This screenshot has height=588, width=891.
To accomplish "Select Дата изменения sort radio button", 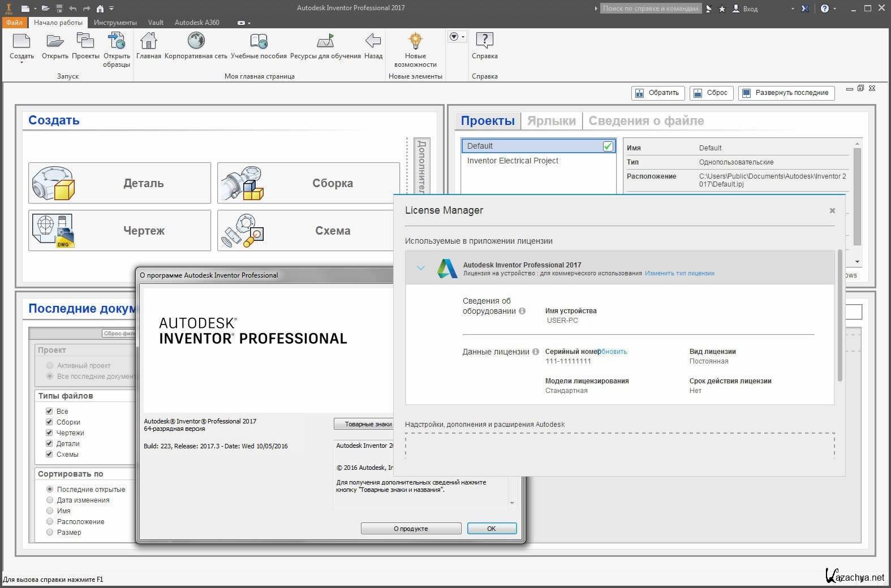I will (x=50, y=500).
